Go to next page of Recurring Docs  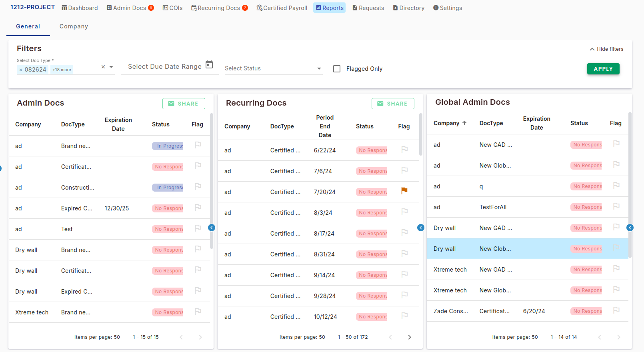(409, 337)
